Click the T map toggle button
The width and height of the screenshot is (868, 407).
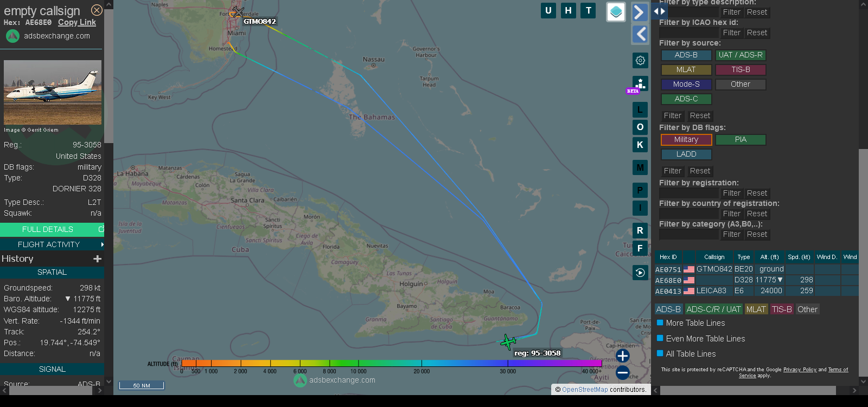[589, 10]
